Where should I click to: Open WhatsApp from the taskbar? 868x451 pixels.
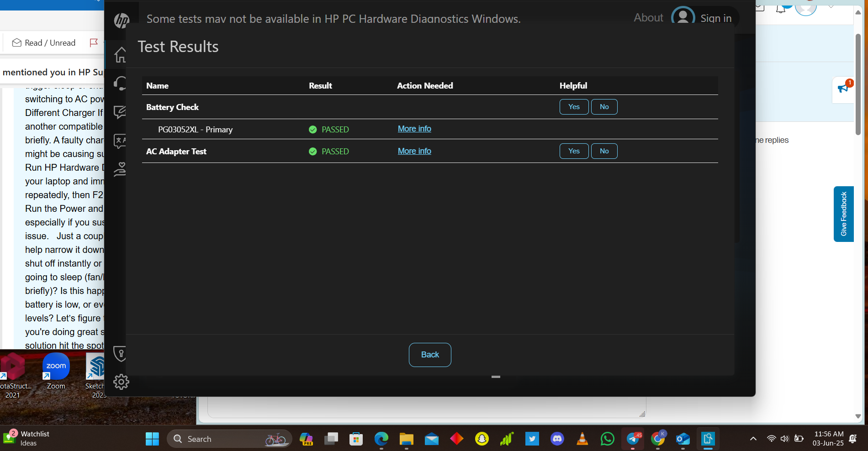click(607, 439)
